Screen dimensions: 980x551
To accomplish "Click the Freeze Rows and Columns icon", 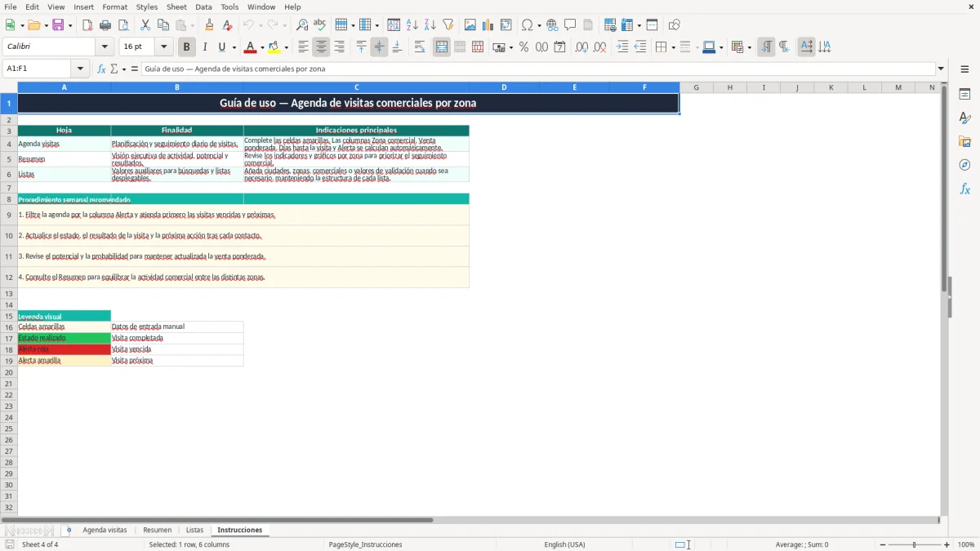I will tap(627, 25).
